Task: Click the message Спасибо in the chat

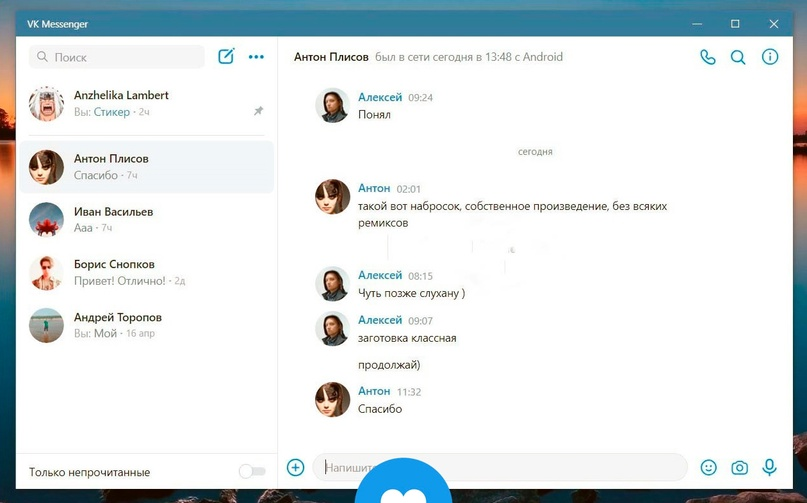Action: point(380,409)
